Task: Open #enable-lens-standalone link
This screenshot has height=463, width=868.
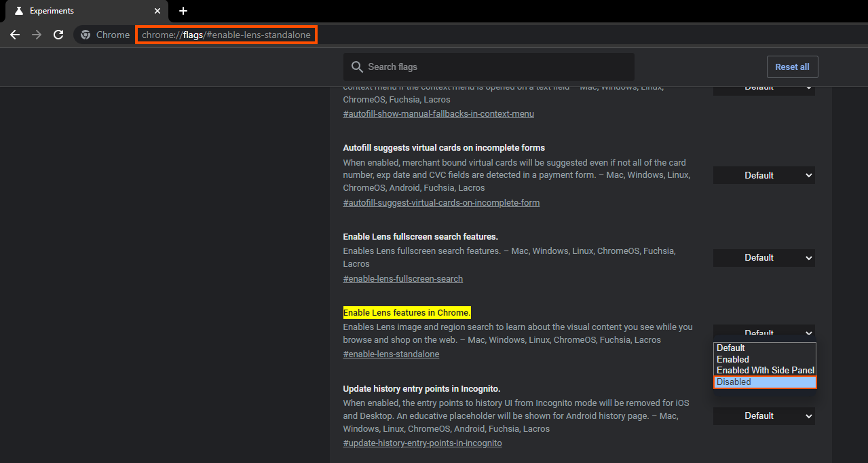Action: pyautogui.click(x=391, y=354)
